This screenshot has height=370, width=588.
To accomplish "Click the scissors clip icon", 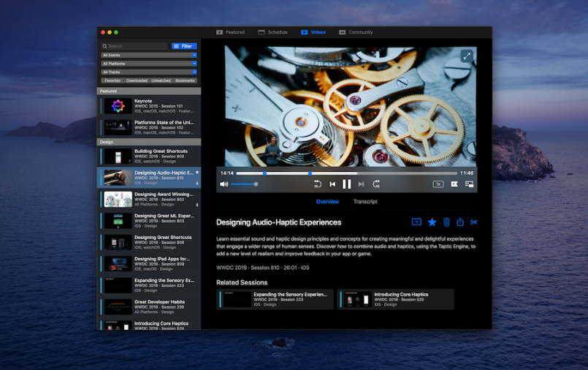I will point(473,222).
